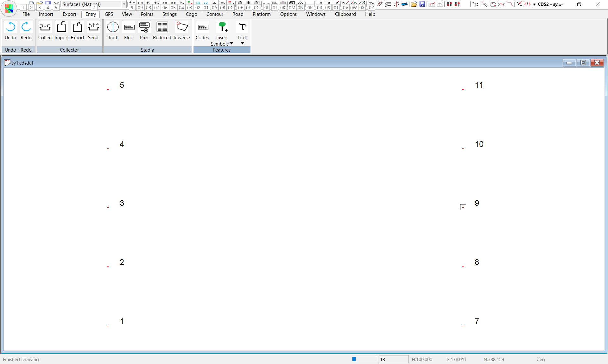Click the application logo button
Image resolution: width=608 pixels, height=364 pixels.
9,9
